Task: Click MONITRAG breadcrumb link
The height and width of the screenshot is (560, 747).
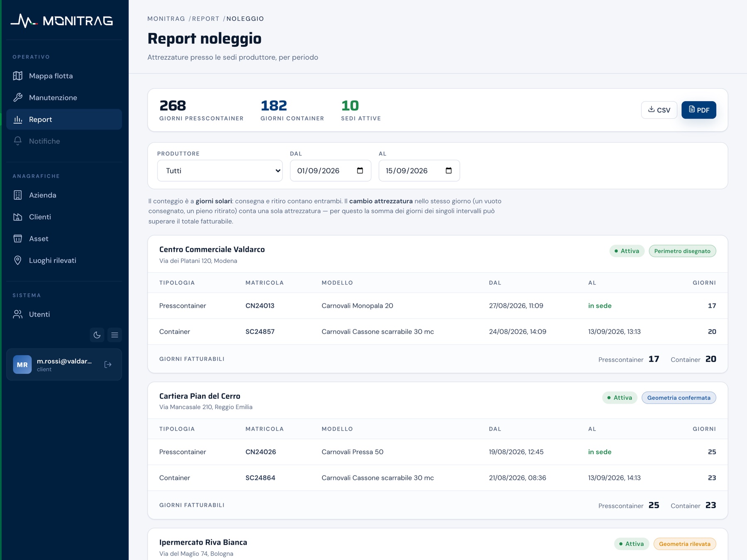Action: tap(166, 19)
